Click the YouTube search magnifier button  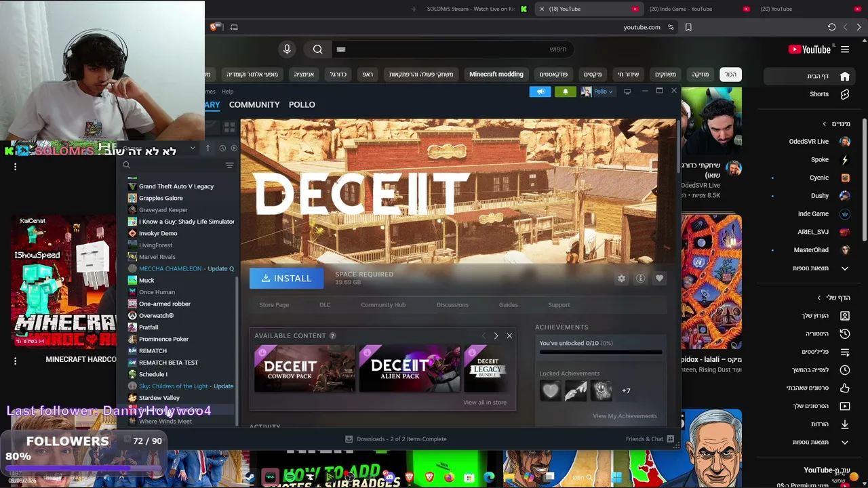[x=317, y=49]
